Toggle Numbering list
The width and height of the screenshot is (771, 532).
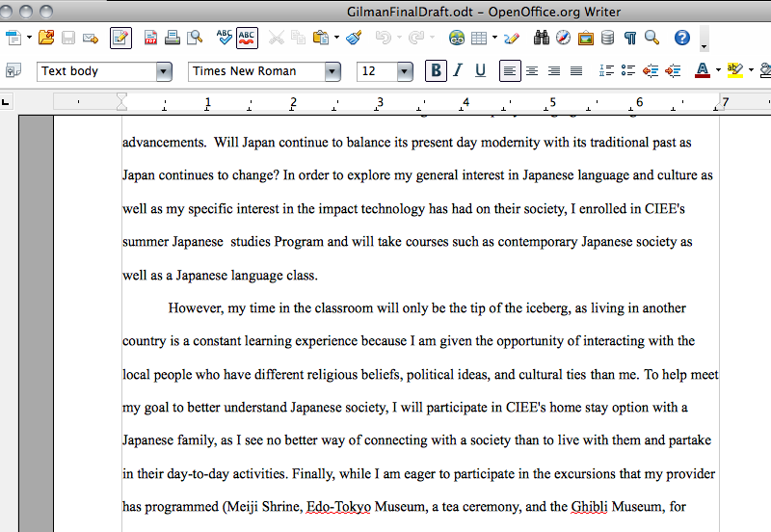coord(606,70)
